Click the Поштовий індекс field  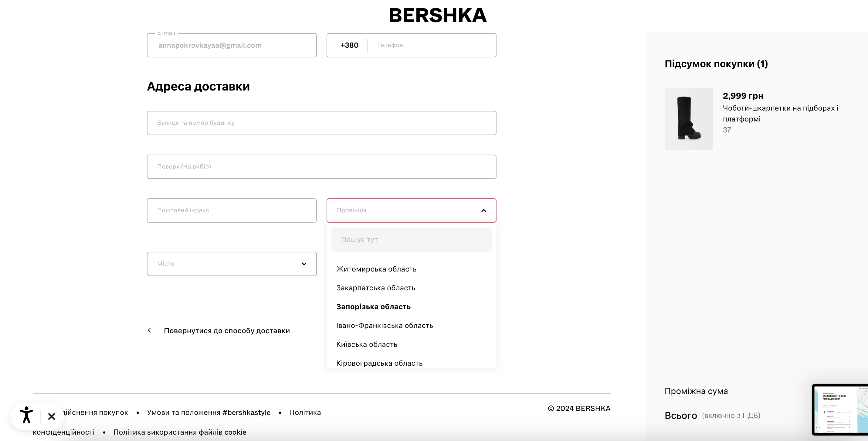coord(232,210)
